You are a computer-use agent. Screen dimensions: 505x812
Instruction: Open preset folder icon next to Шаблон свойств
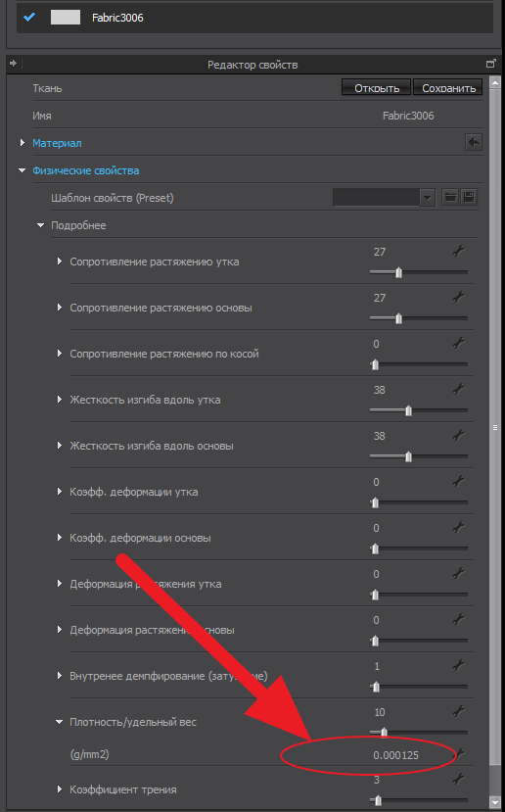tap(450, 197)
